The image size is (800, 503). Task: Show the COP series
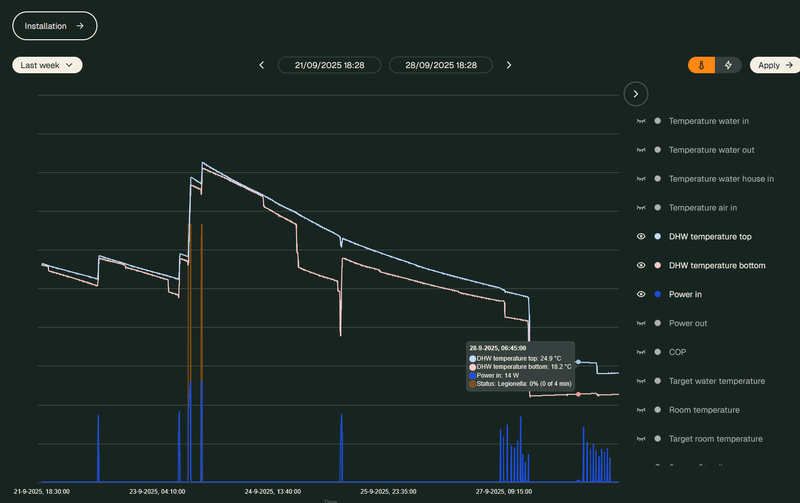click(641, 352)
